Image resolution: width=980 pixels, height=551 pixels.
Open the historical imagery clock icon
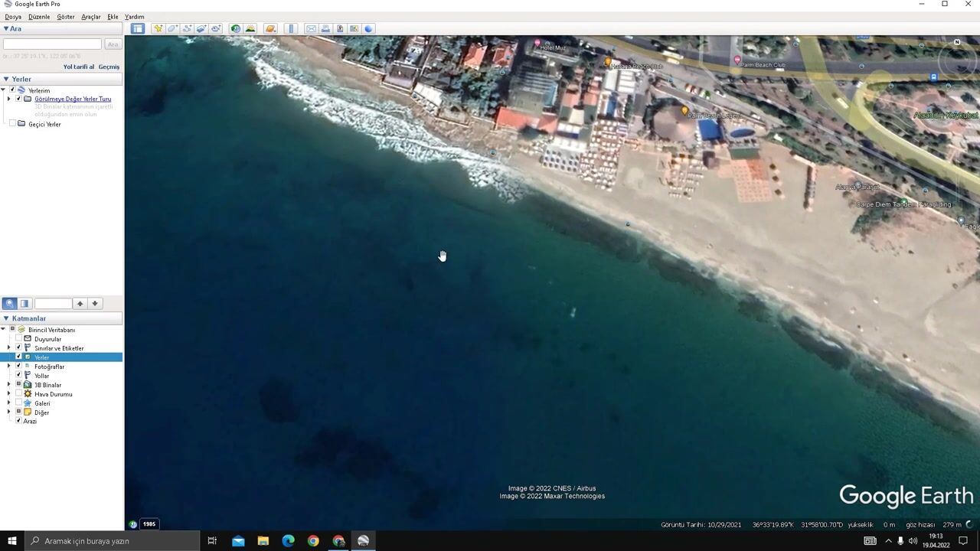[x=235, y=29]
